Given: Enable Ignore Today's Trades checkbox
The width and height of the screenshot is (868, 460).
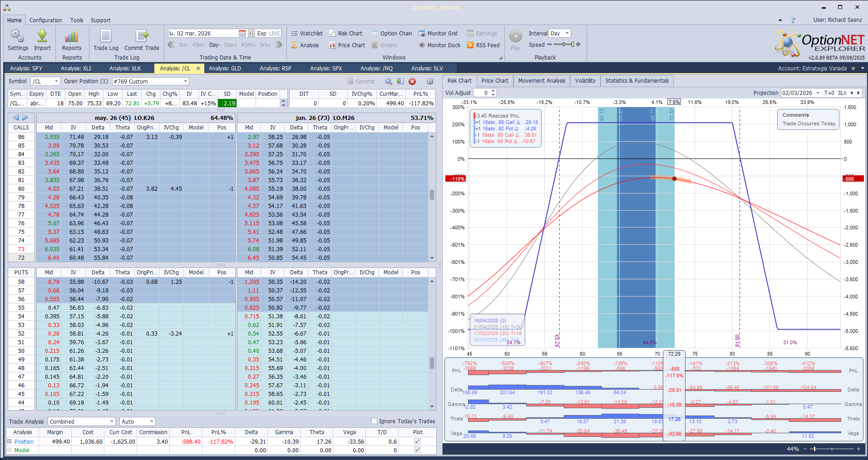Looking at the screenshot, I should pos(375,421).
